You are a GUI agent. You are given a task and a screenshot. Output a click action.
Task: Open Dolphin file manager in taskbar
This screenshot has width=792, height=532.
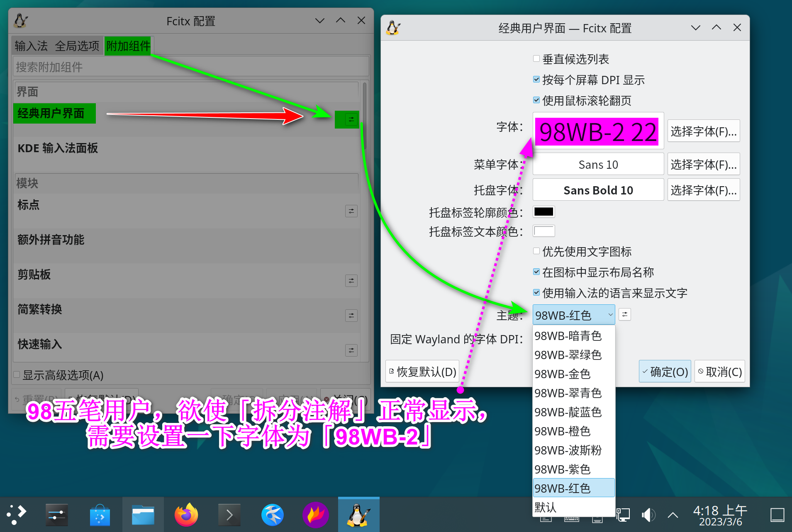(x=143, y=515)
